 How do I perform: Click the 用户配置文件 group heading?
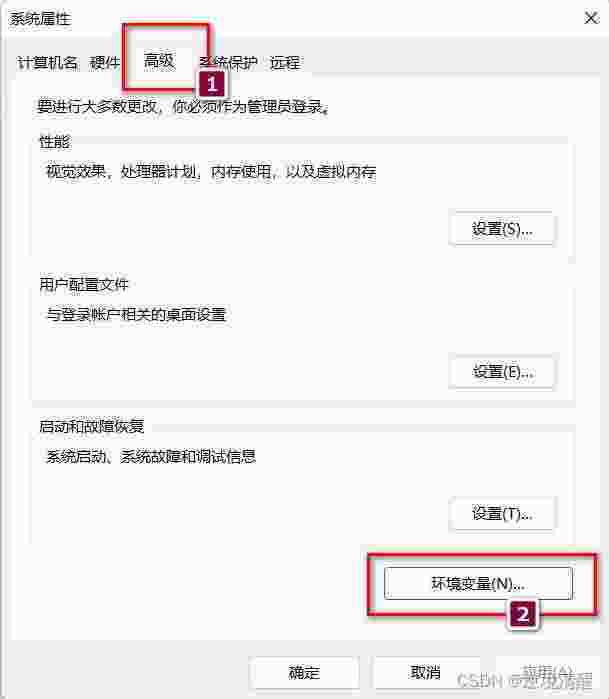[x=84, y=284]
